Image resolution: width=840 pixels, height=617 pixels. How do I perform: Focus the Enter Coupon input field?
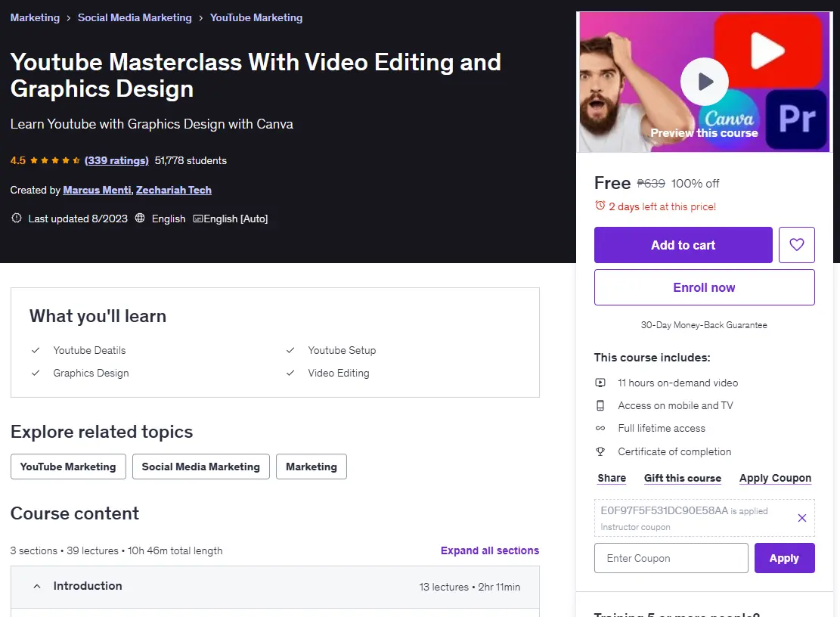click(671, 558)
